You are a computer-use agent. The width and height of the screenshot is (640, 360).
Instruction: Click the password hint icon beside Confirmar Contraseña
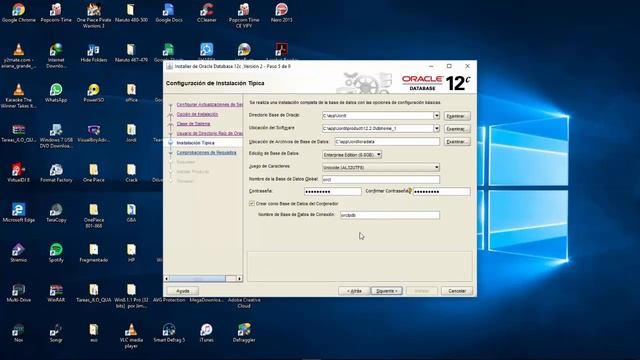click(x=410, y=191)
